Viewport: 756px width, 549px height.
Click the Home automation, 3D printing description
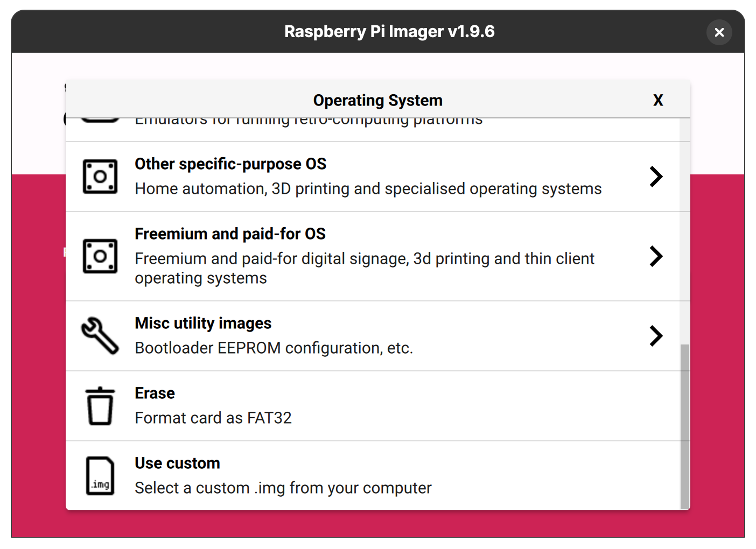coord(368,189)
